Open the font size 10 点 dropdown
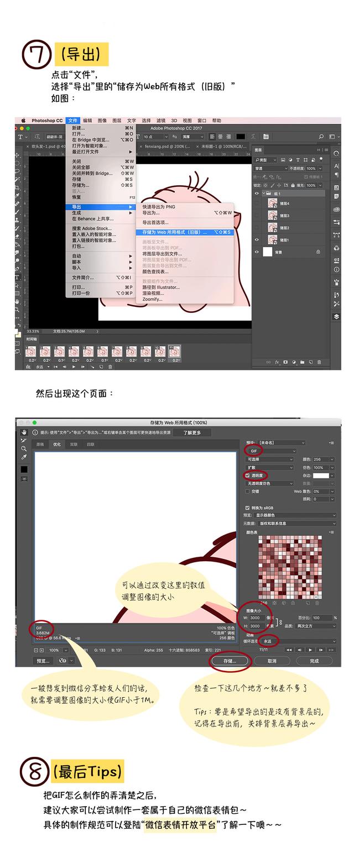The image size is (354, 868). click(155, 137)
